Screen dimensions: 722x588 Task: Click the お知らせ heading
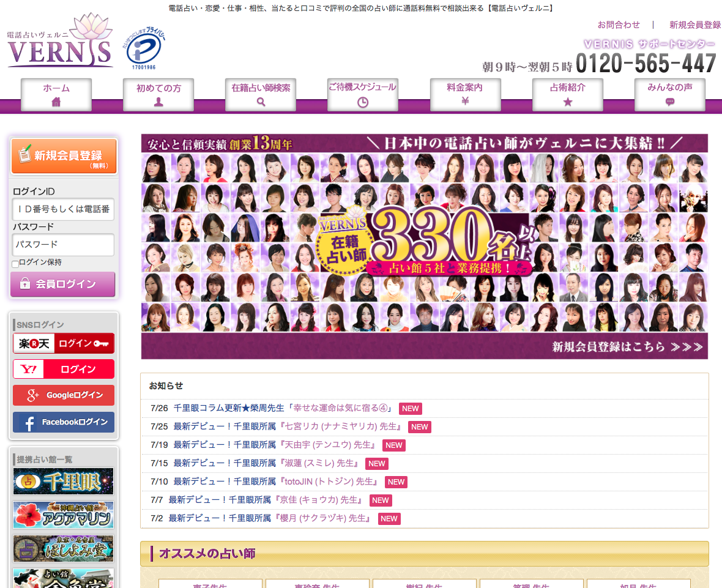click(x=166, y=386)
